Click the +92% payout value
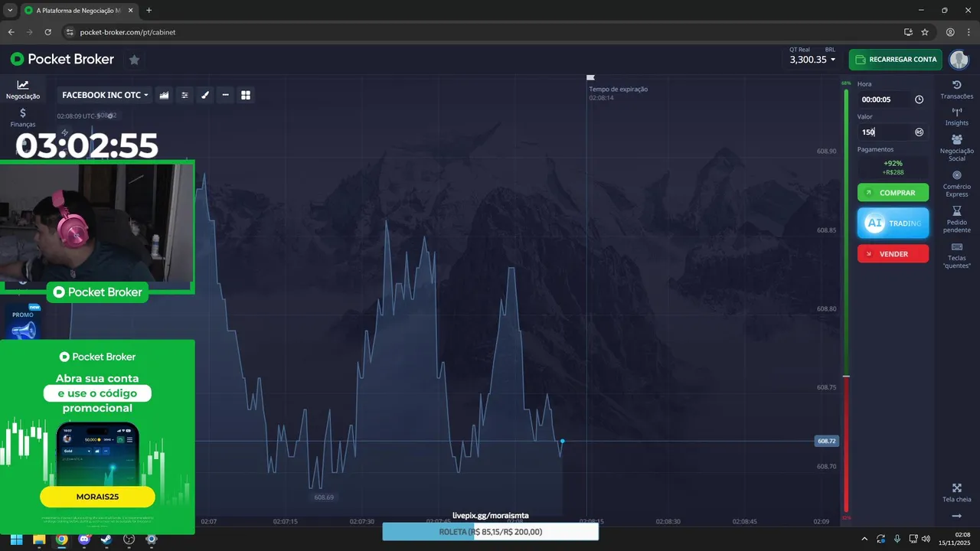 [893, 163]
